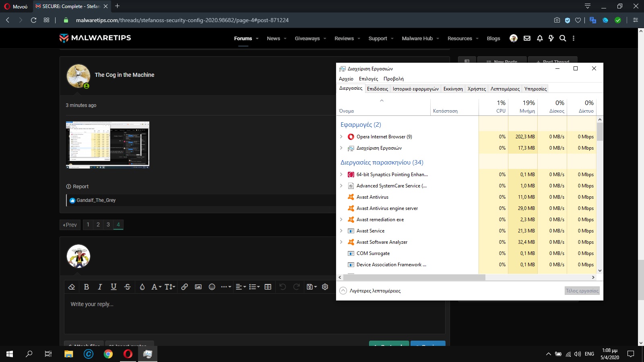Open the drafts dropdown in editor
This screenshot has width=644, height=362.
(x=312, y=287)
